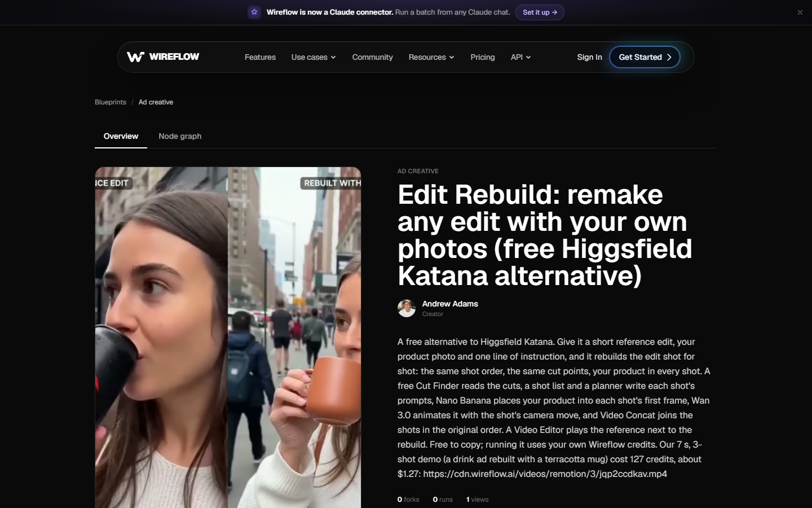Expand the Resources dropdown menu

coord(431,57)
